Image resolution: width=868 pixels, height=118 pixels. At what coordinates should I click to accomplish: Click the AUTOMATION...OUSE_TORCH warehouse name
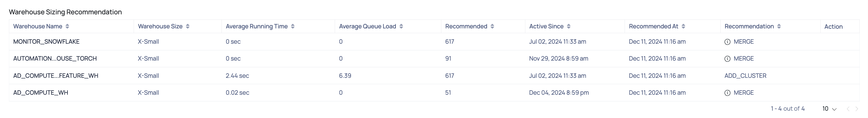coord(55,58)
